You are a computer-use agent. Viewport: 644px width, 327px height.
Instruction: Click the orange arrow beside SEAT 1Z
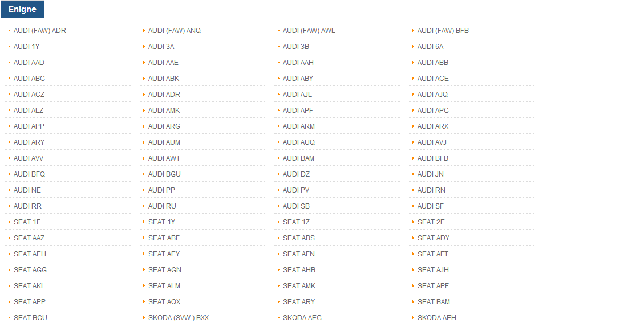click(x=278, y=222)
